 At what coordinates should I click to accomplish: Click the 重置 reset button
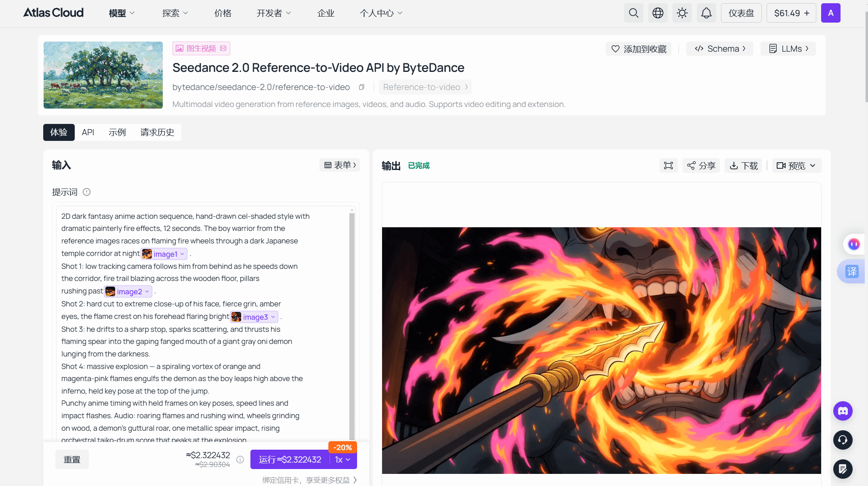click(x=72, y=459)
